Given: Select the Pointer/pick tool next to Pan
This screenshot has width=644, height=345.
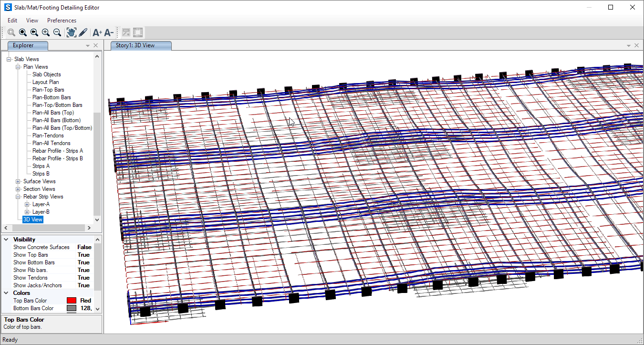Looking at the screenshot, I should (83, 32).
